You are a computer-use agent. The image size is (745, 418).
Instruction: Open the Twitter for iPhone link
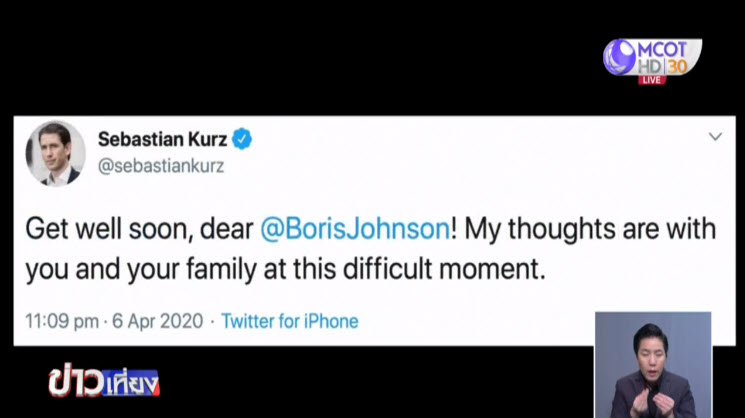tap(289, 321)
